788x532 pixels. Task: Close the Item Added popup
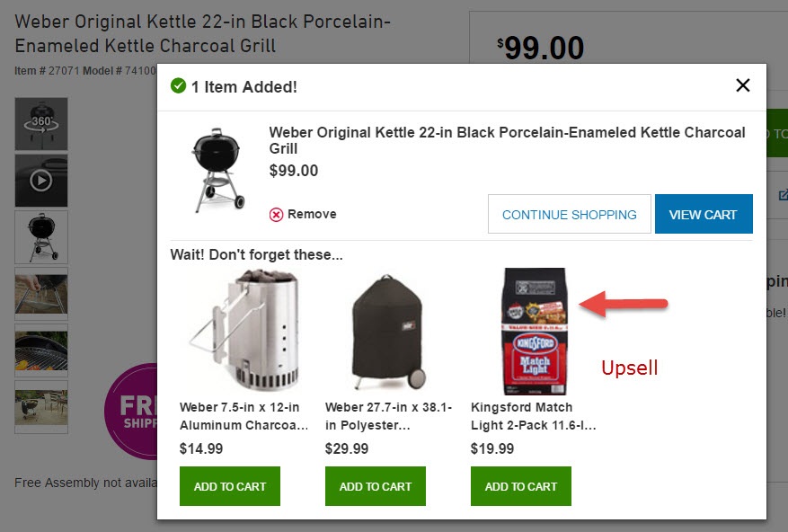coord(743,85)
